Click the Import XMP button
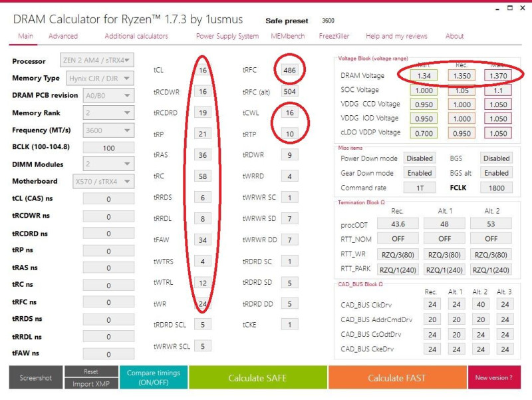532x400 pixels. coord(91,383)
